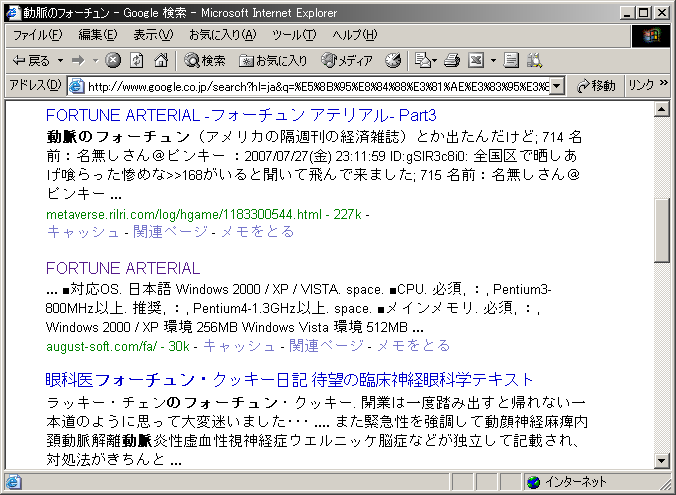Open 眼科医フォーチュン・クッキー日記 result link

(x=289, y=380)
